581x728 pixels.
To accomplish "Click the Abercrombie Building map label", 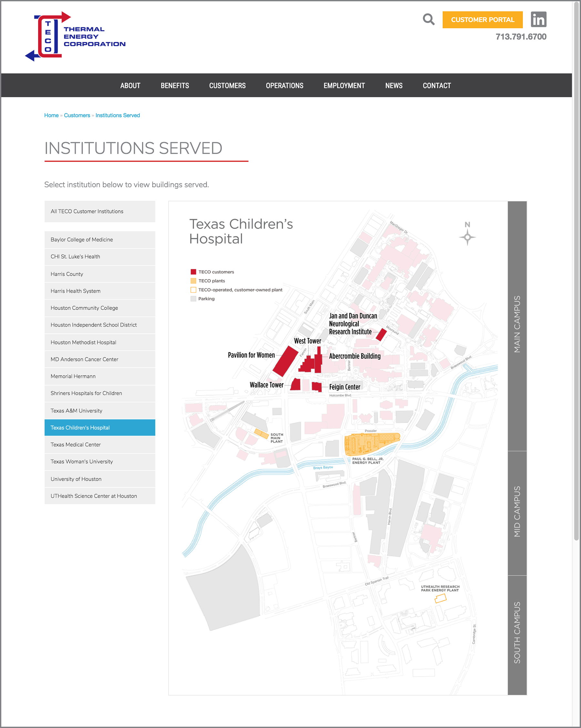I will [x=355, y=356].
